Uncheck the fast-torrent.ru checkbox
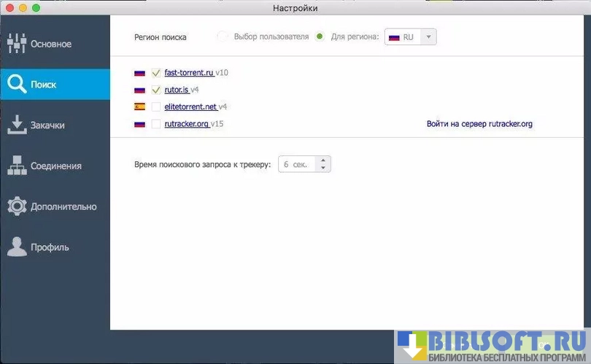The image size is (591, 364). 155,73
